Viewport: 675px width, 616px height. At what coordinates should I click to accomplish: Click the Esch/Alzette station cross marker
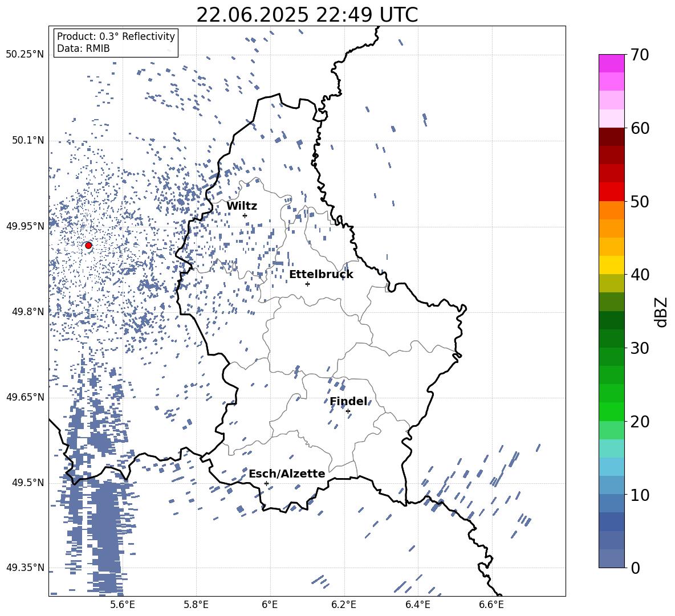(266, 483)
